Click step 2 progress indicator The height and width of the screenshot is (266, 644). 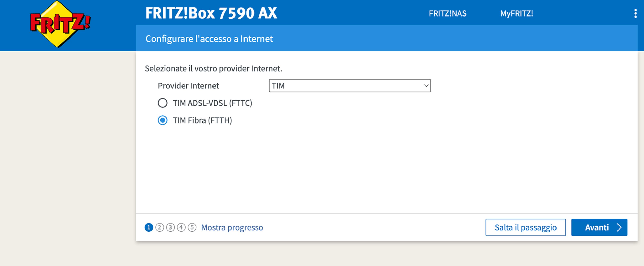159,227
